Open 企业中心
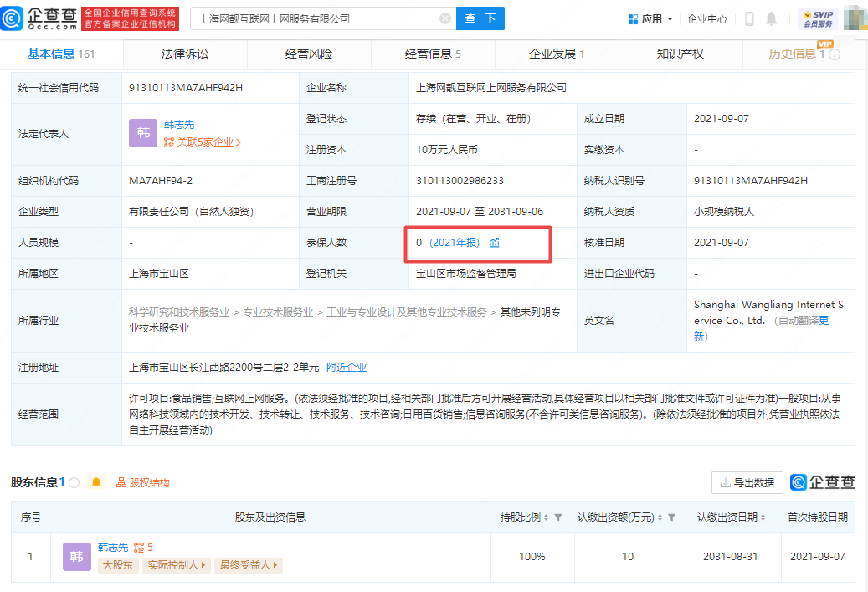Viewport: 868px width, 592px height. point(706,18)
